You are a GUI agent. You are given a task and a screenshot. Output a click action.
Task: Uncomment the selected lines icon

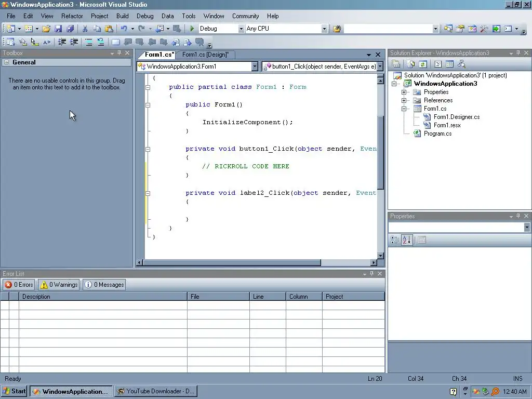click(x=101, y=42)
